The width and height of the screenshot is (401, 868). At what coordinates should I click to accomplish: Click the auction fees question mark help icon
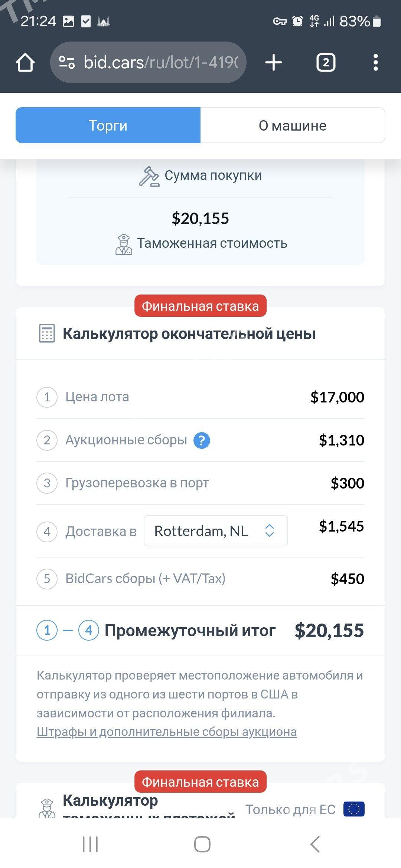pyautogui.click(x=202, y=440)
